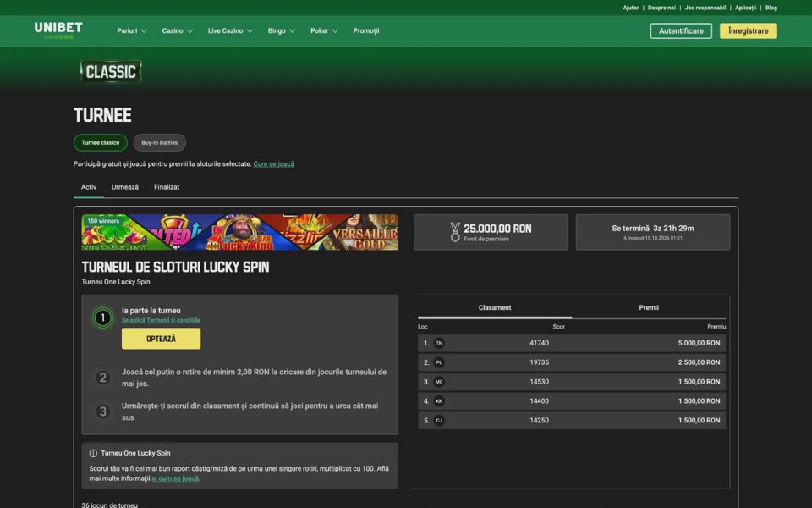Click the 5.000,00 RON first place prize
Image resolution: width=812 pixels, height=508 pixels.
(x=700, y=343)
